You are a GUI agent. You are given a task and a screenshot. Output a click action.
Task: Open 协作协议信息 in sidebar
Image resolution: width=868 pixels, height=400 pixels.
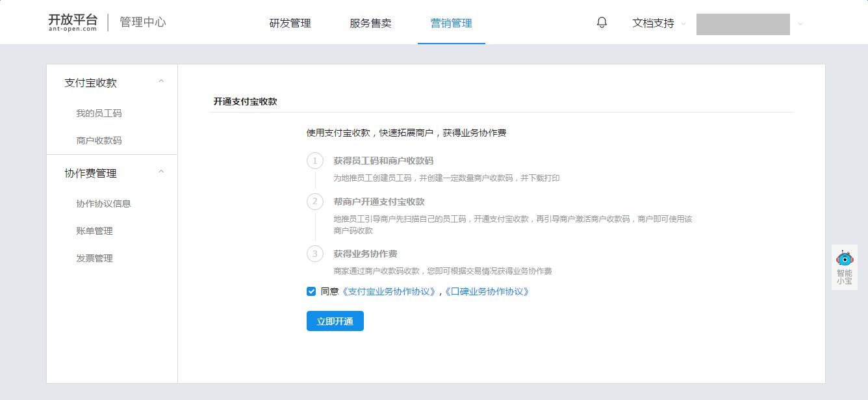coord(103,204)
